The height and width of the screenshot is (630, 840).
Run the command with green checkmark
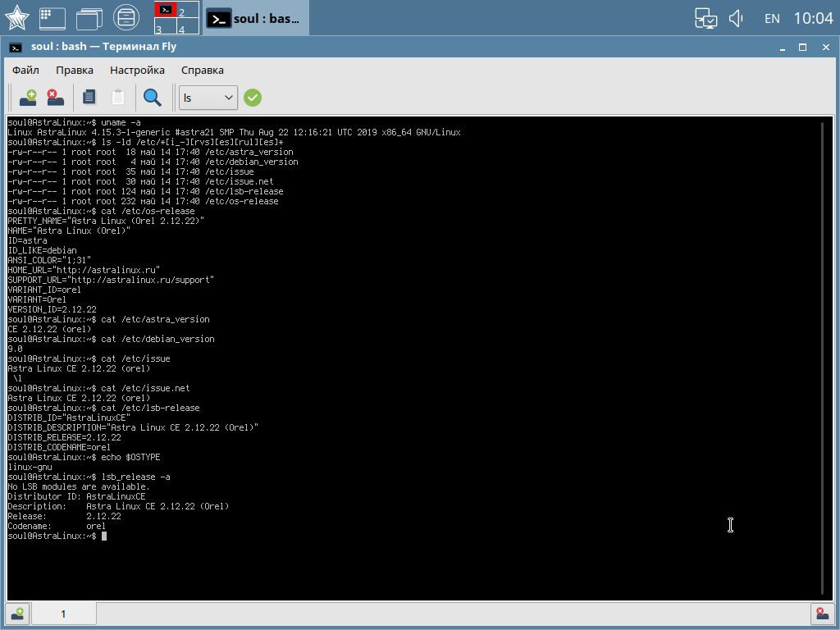tap(253, 98)
